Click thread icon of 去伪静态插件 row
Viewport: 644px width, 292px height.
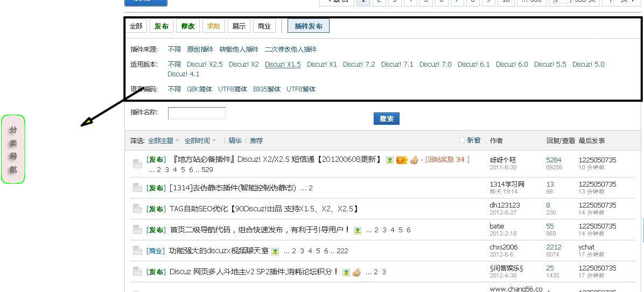[x=137, y=188]
